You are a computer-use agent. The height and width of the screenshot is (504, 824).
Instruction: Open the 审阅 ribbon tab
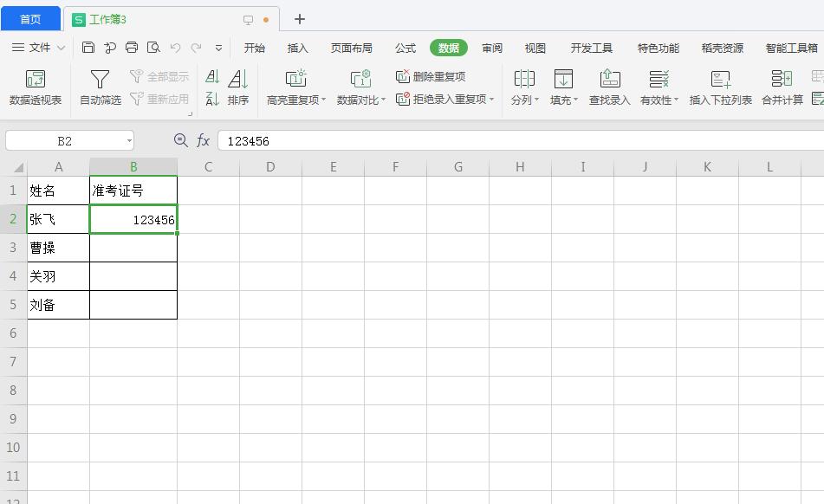492,48
